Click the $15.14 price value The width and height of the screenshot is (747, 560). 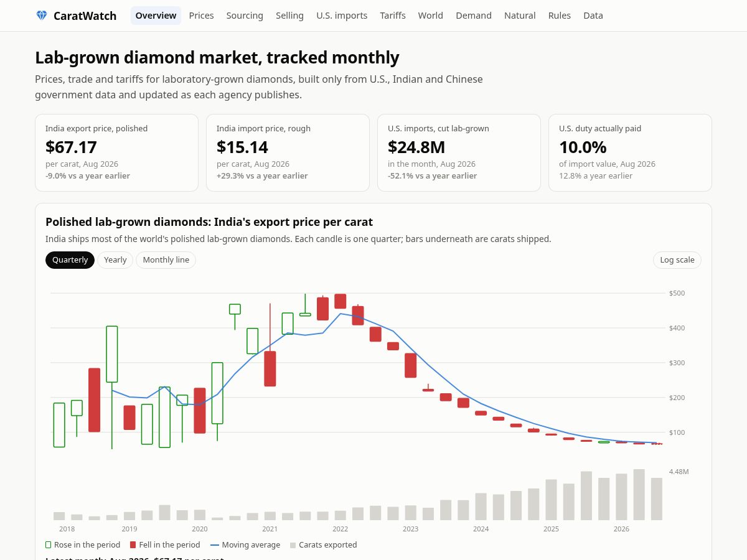coord(242,147)
